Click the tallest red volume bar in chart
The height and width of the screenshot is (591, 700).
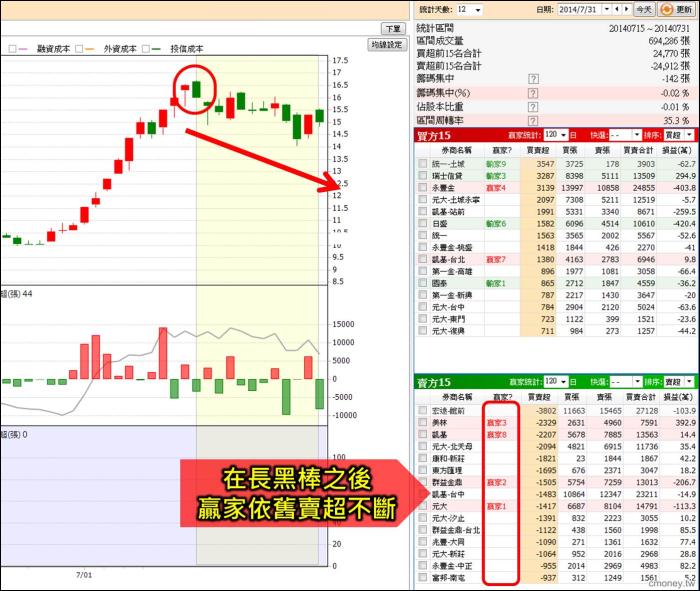coord(163,353)
